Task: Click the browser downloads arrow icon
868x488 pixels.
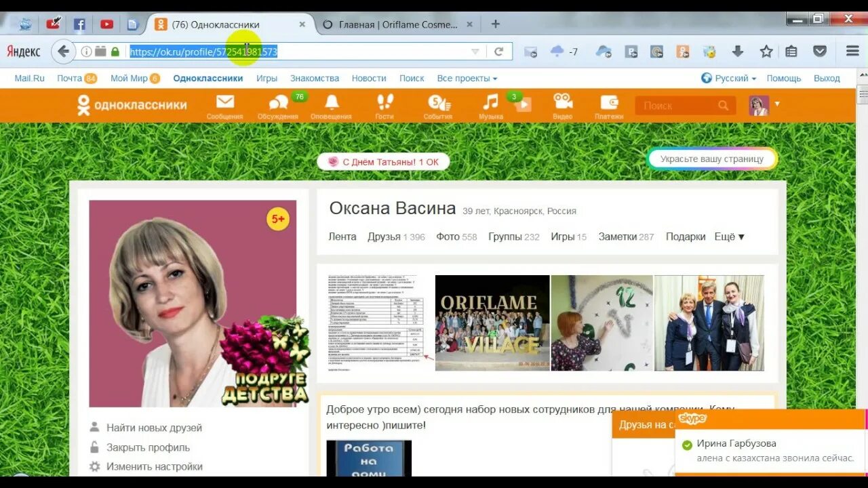Action: tap(738, 51)
